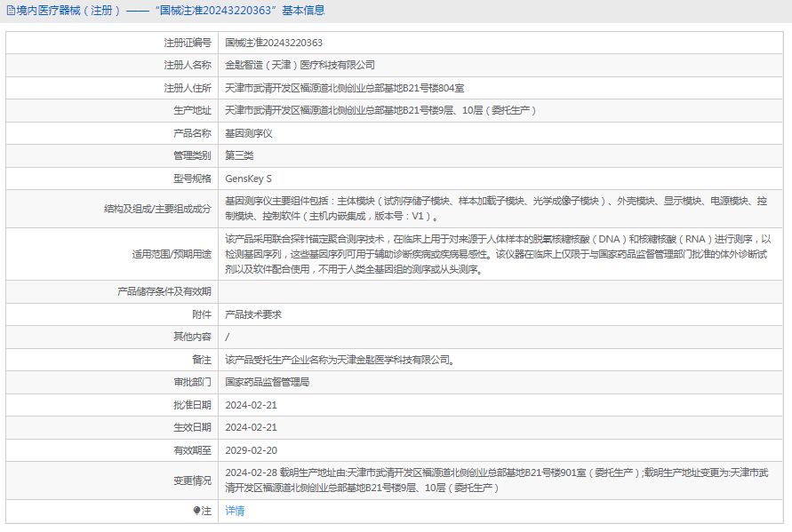The height and width of the screenshot is (532, 792).
Task: Select registrant name 金匙智造（天津）医疗科技有限公司
Action: pos(300,65)
